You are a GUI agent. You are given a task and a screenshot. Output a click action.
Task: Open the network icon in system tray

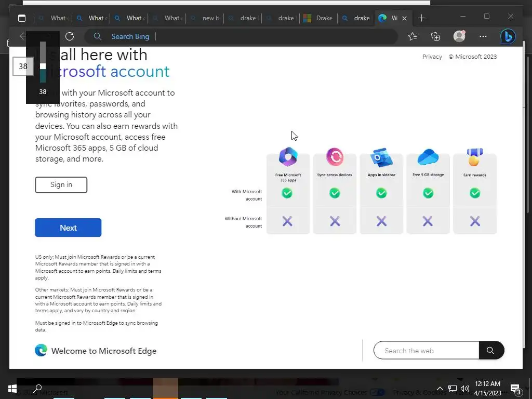[453, 389]
